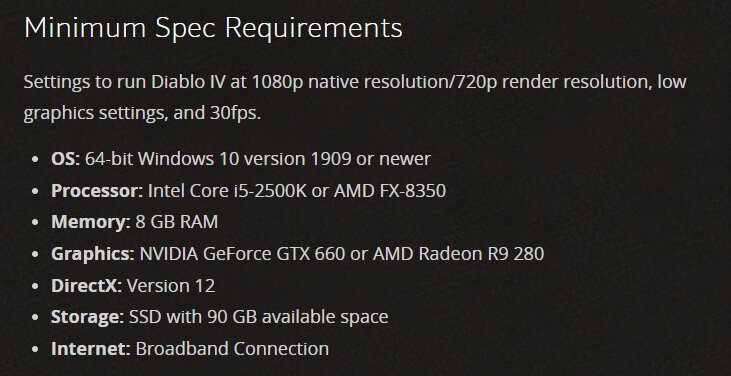Click the text 'NVIDIA GeForce GTX 660'
Viewport: 731px width, 376px height.
click(242, 254)
